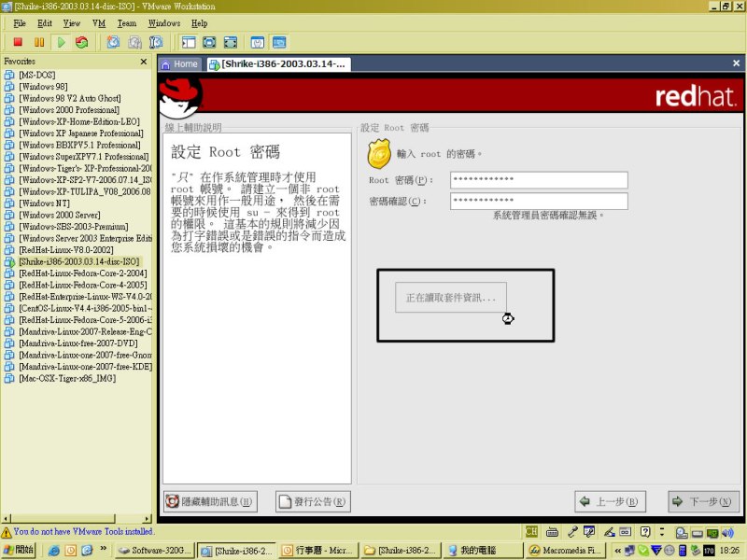Switch to the Home tab

tap(180, 63)
